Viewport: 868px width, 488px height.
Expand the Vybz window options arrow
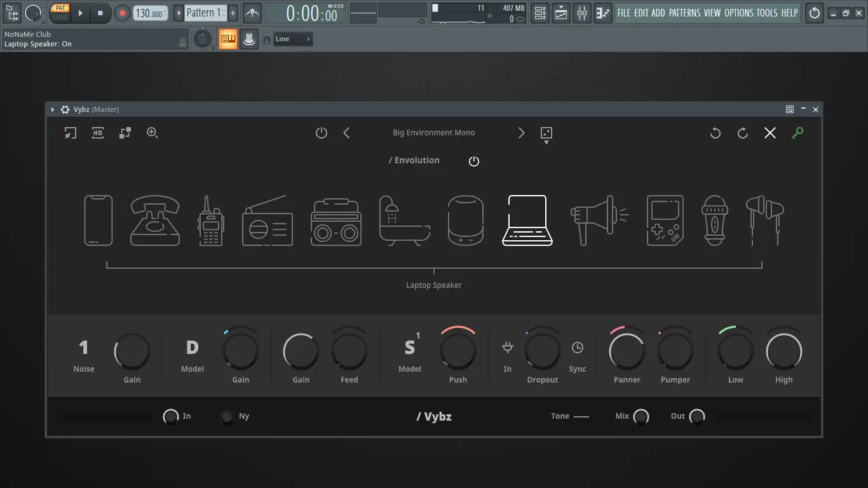coord(53,110)
